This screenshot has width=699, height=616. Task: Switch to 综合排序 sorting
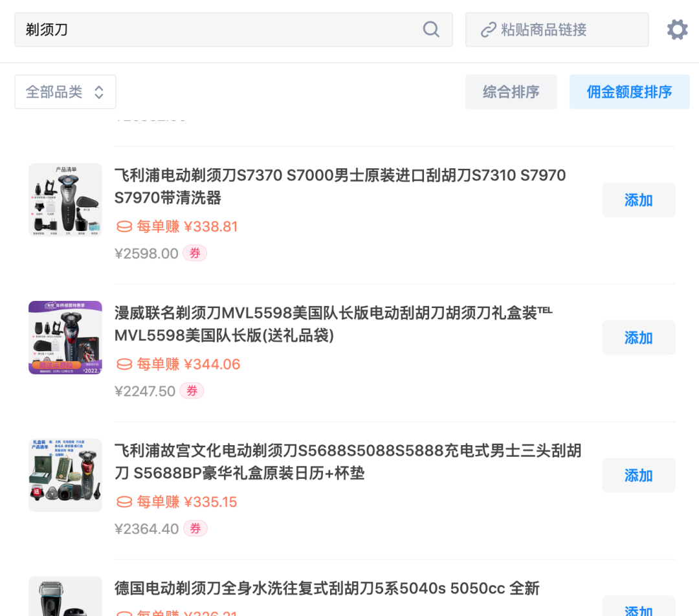(511, 92)
